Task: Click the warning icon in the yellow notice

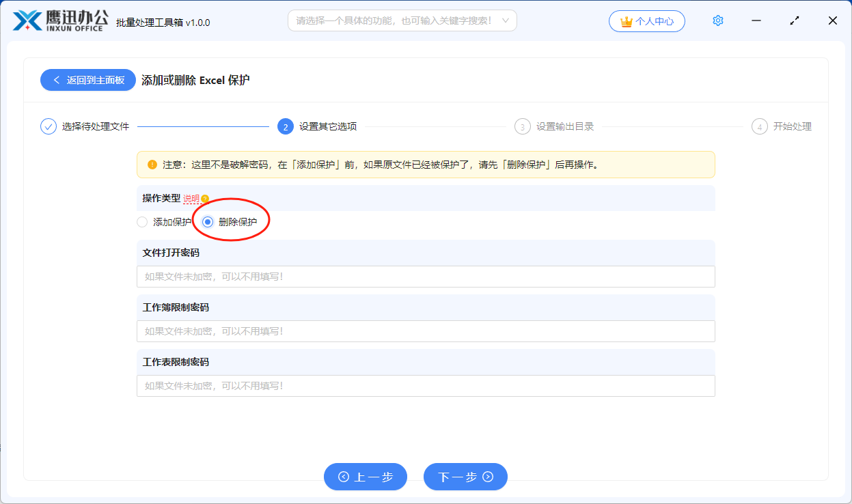Action: pos(152,164)
